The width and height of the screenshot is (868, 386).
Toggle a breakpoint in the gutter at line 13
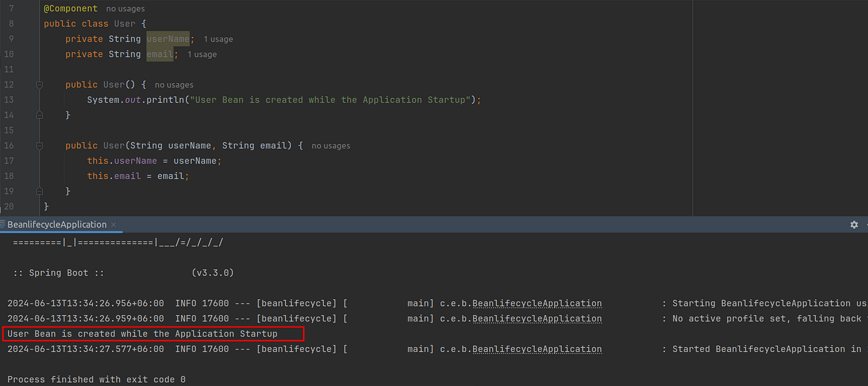point(26,100)
